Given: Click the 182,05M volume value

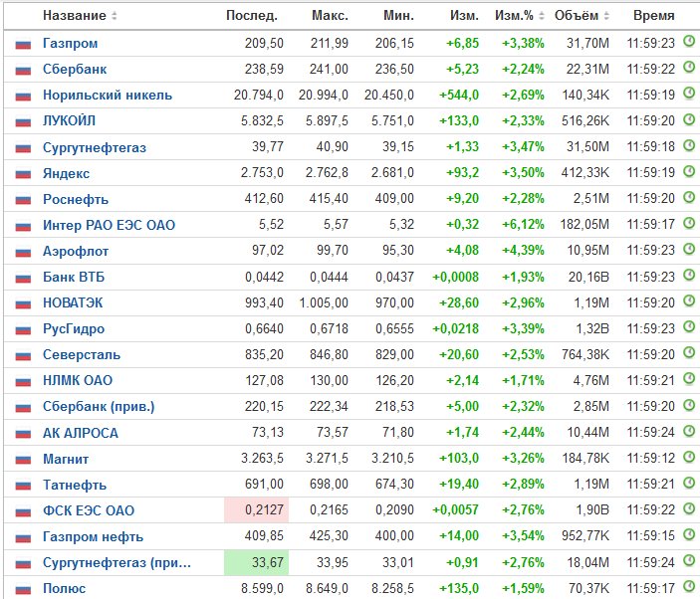Looking at the screenshot, I should coord(584,224).
